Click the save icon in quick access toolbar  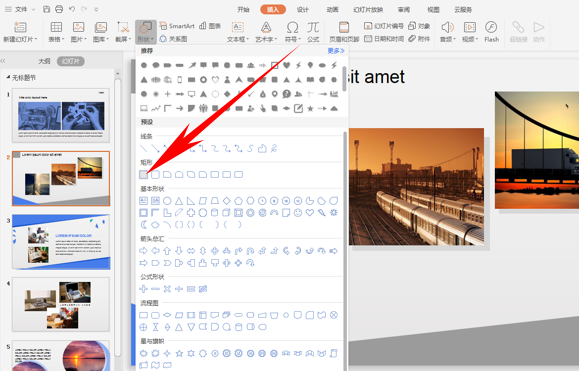pyautogui.click(x=47, y=9)
